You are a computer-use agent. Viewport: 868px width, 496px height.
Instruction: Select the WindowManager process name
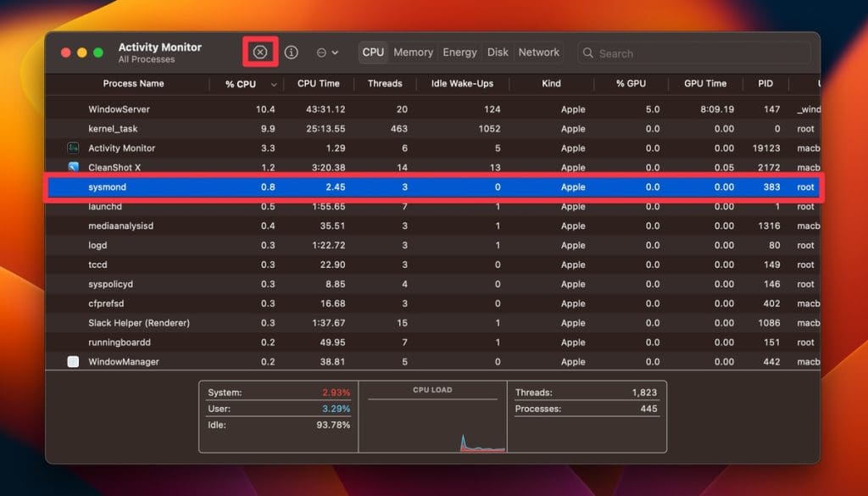pyautogui.click(x=124, y=361)
